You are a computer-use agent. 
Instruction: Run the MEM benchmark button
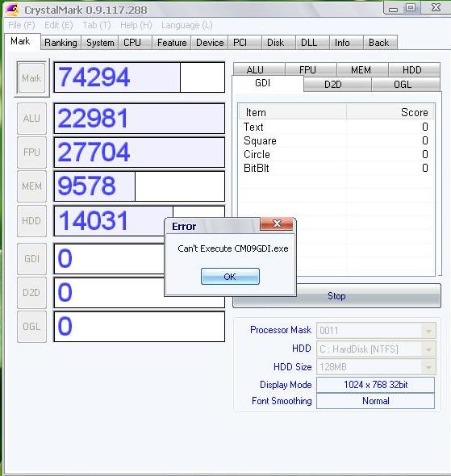[x=31, y=186]
